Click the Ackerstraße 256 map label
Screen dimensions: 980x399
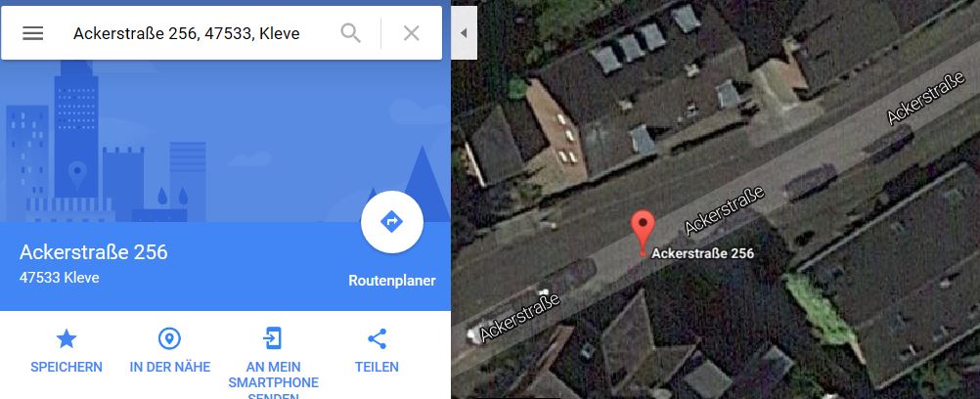tap(702, 254)
